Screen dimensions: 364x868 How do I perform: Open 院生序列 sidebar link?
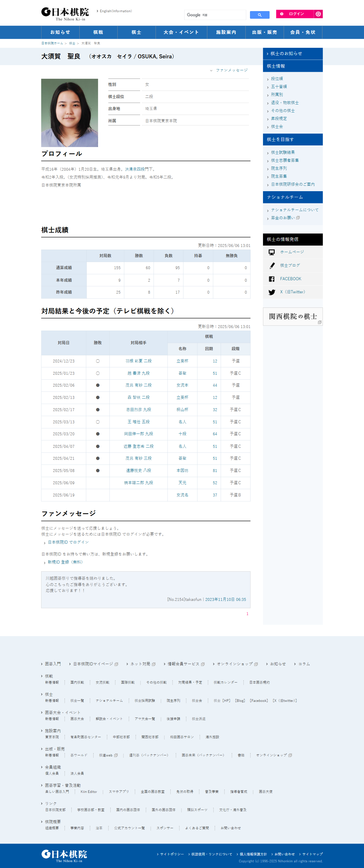click(279, 168)
